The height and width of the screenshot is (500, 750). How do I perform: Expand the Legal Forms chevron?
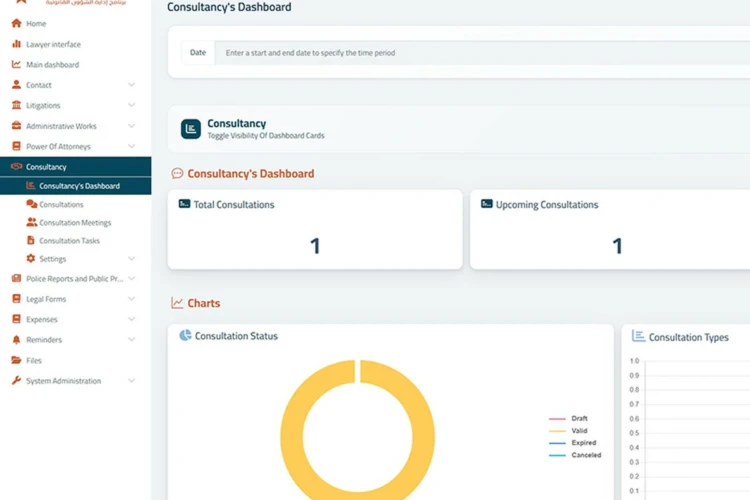coord(132,299)
